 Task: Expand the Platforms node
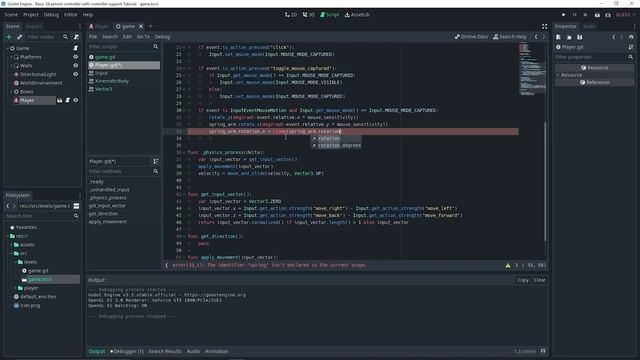point(11,57)
